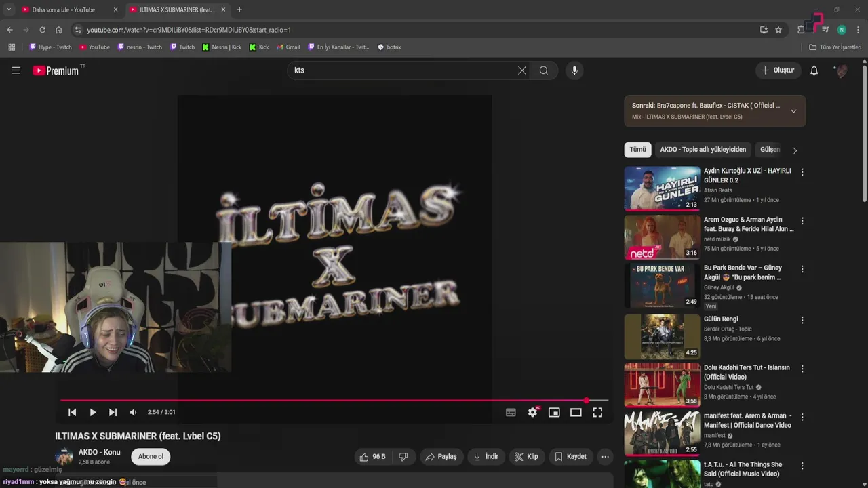Open more actions three-dot menu under video
This screenshot has height=488, width=868.
[605, 457]
